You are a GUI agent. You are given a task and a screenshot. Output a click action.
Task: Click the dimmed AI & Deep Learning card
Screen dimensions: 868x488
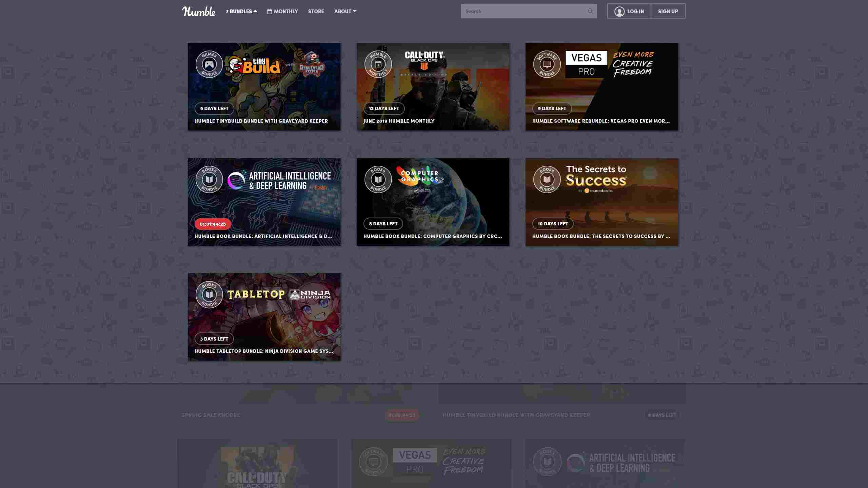[x=605, y=464]
